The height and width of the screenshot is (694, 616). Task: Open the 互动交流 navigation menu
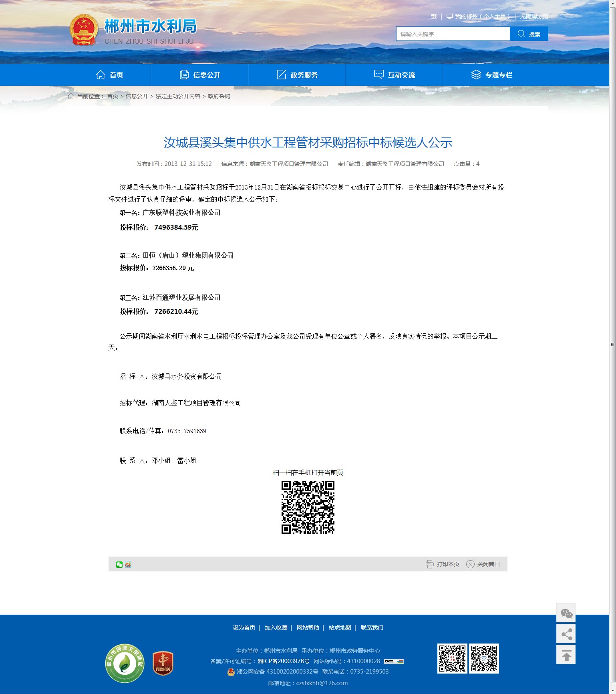[395, 75]
